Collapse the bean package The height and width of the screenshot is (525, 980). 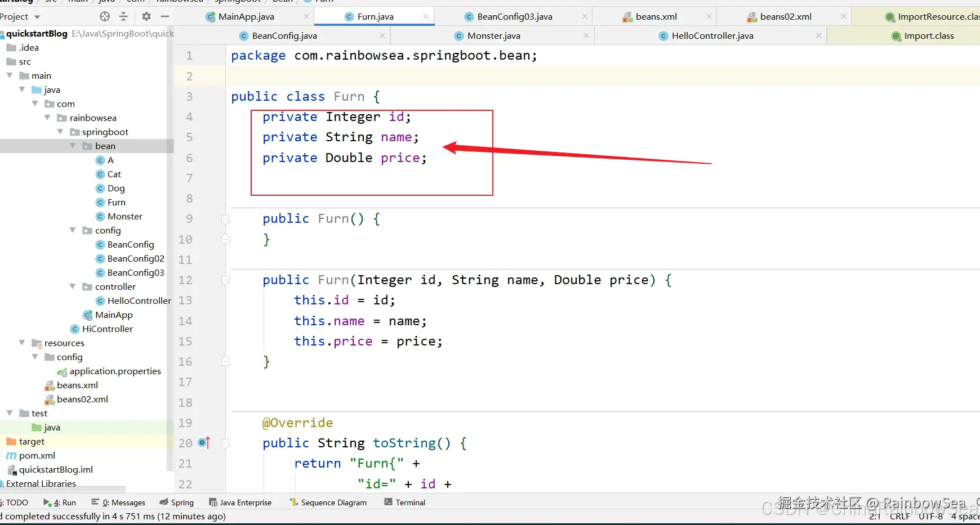(x=73, y=146)
